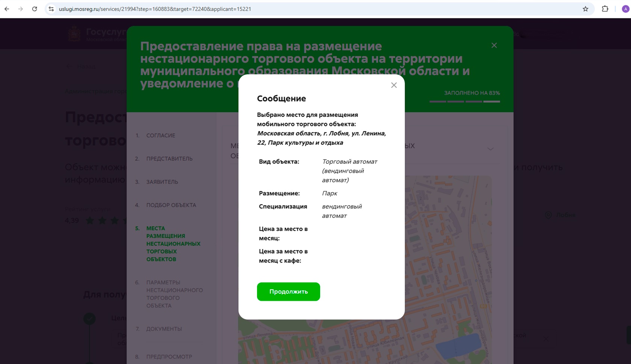Click the Сообщение dialog heading
The width and height of the screenshot is (631, 364).
tap(281, 98)
